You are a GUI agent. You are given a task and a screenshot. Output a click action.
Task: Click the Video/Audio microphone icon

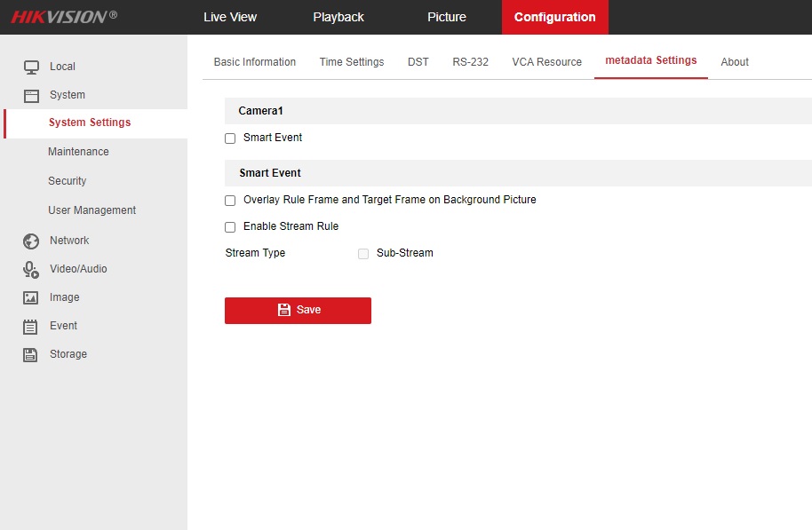(31, 269)
